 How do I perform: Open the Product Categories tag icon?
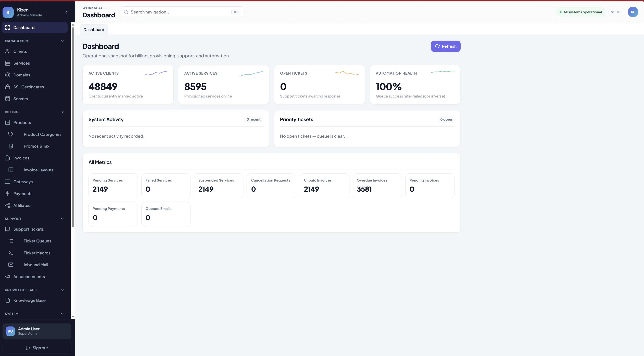(11, 134)
